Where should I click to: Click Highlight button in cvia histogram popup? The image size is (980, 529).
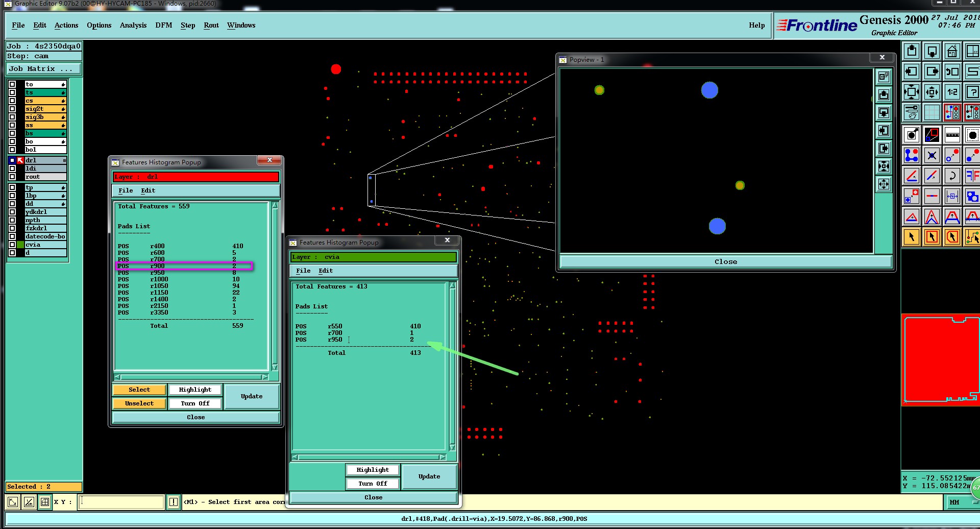click(373, 470)
